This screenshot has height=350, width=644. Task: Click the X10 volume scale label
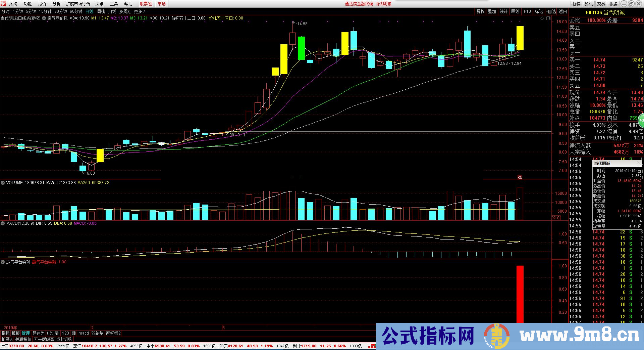point(556,218)
